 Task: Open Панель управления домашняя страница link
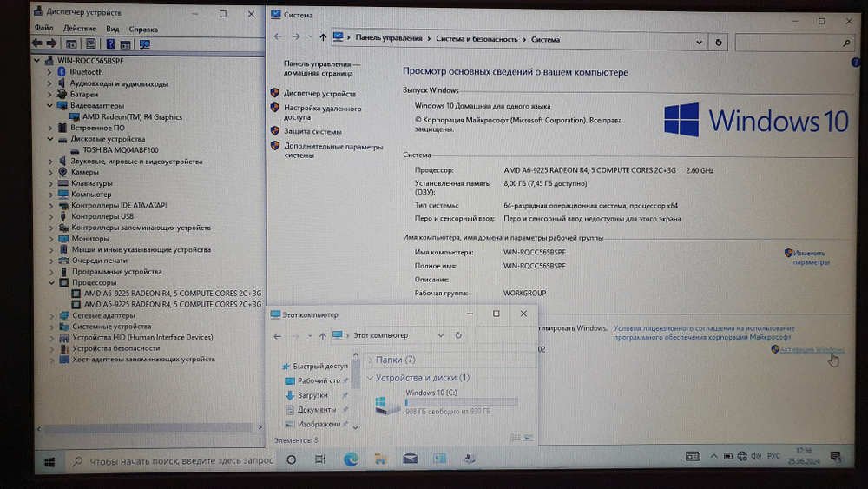click(x=322, y=68)
